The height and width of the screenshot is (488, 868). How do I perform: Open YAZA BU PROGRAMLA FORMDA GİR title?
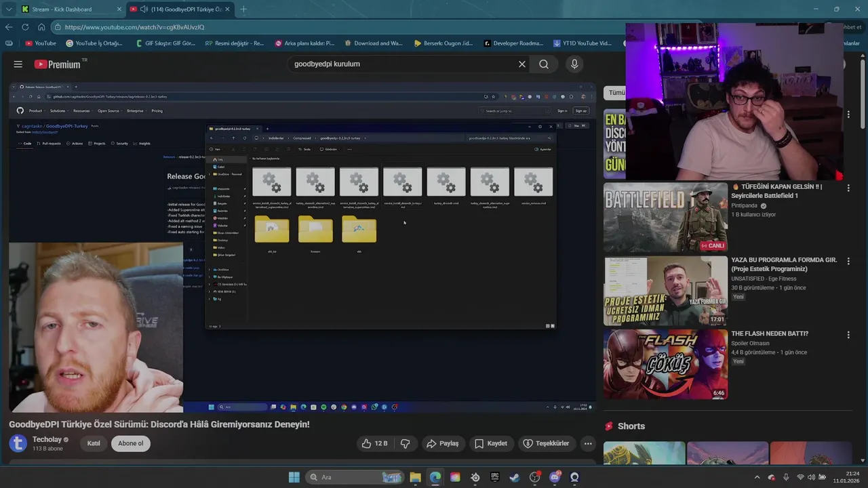click(x=784, y=264)
